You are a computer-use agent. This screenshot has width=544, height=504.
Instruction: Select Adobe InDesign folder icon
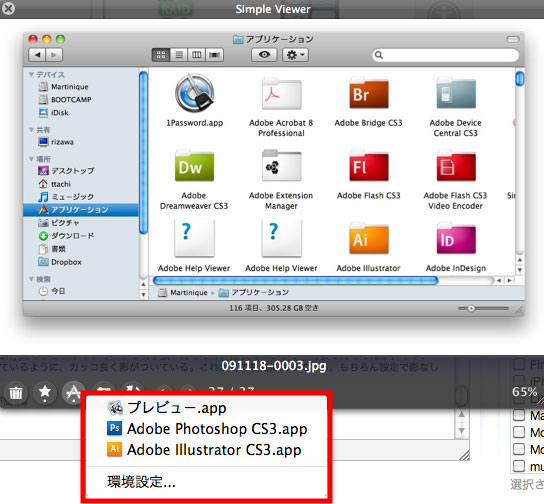point(456,239)
